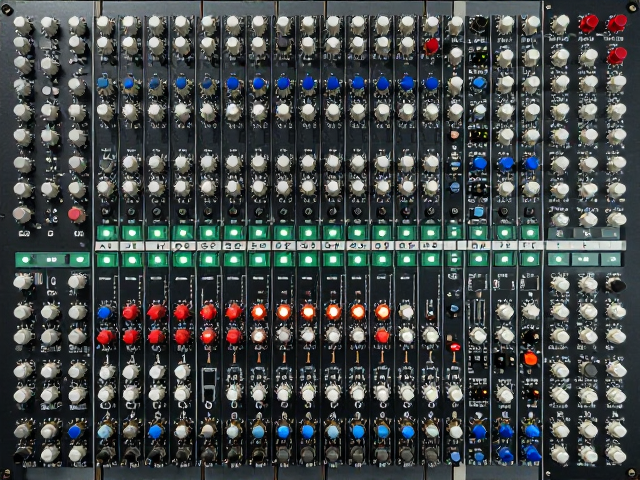640x480 pixels.
Task: Click the red master knob beside the white top-row knob
Action: [589, 23]
